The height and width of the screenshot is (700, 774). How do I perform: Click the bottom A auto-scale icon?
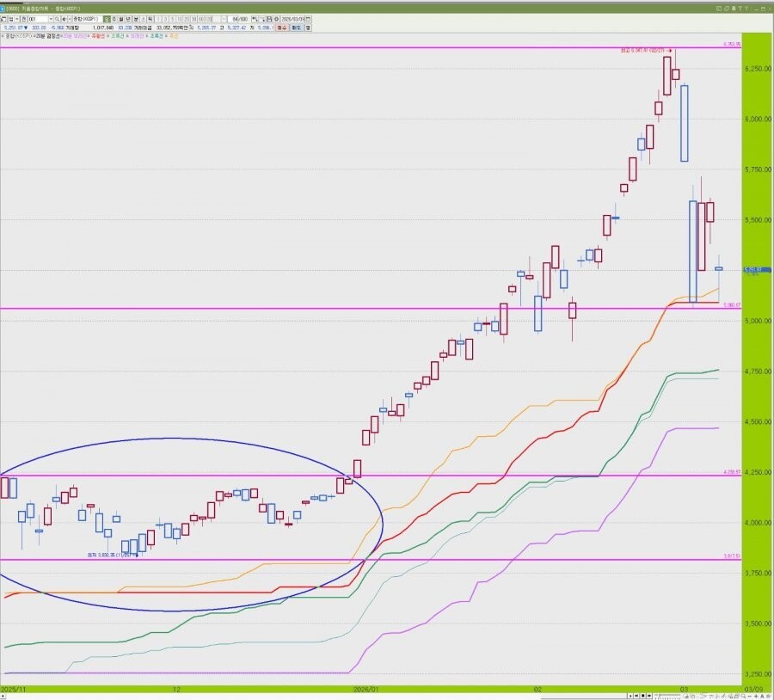(762, 696)
